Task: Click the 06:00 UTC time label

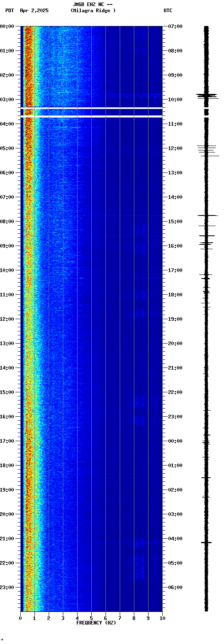Action: click(x=175, y=587)
